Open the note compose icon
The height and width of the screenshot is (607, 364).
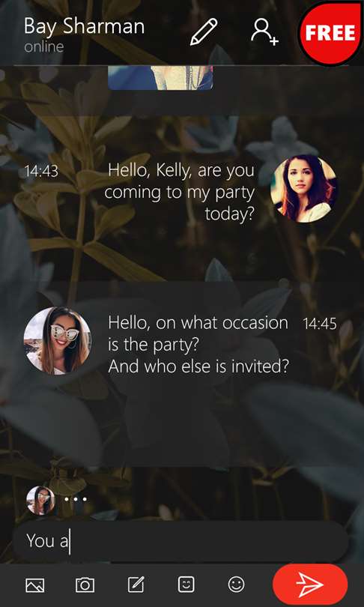tap(136, 585)
